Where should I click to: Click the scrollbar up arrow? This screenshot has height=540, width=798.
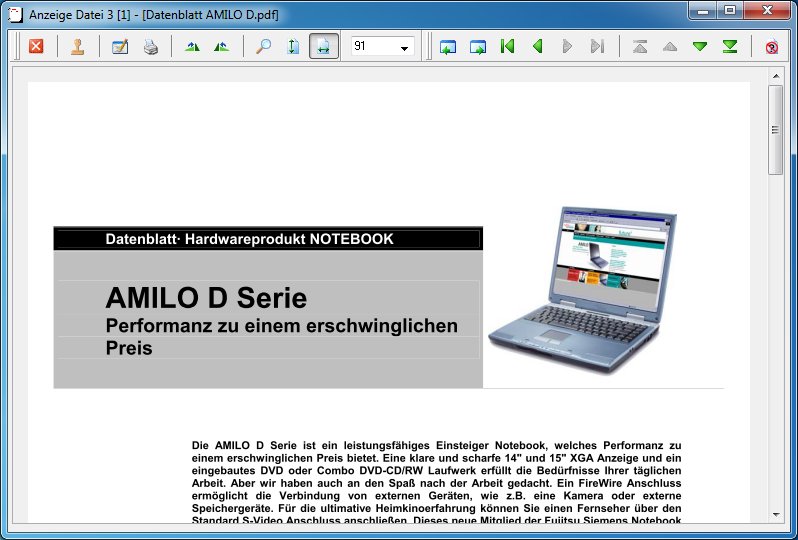776,76
